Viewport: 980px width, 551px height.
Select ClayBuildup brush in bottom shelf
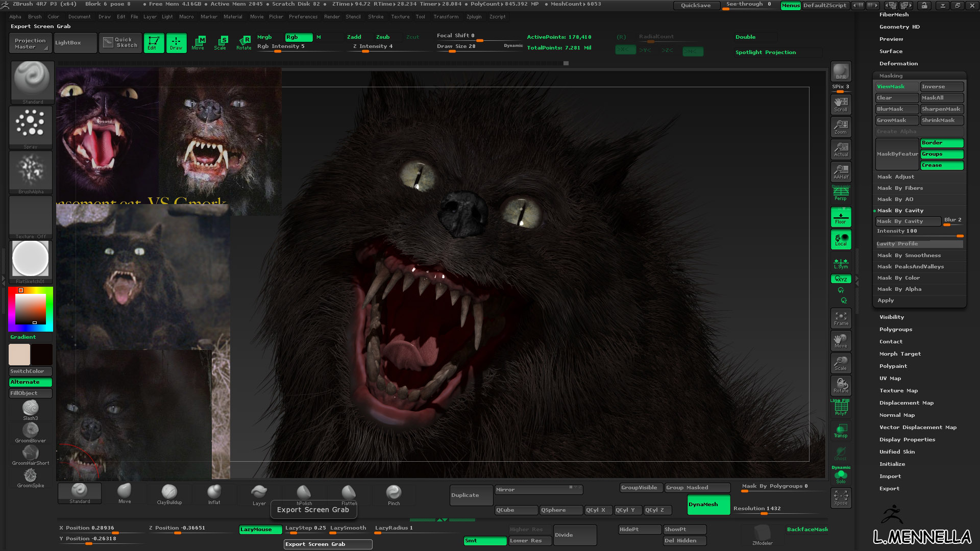pos(169,494)
